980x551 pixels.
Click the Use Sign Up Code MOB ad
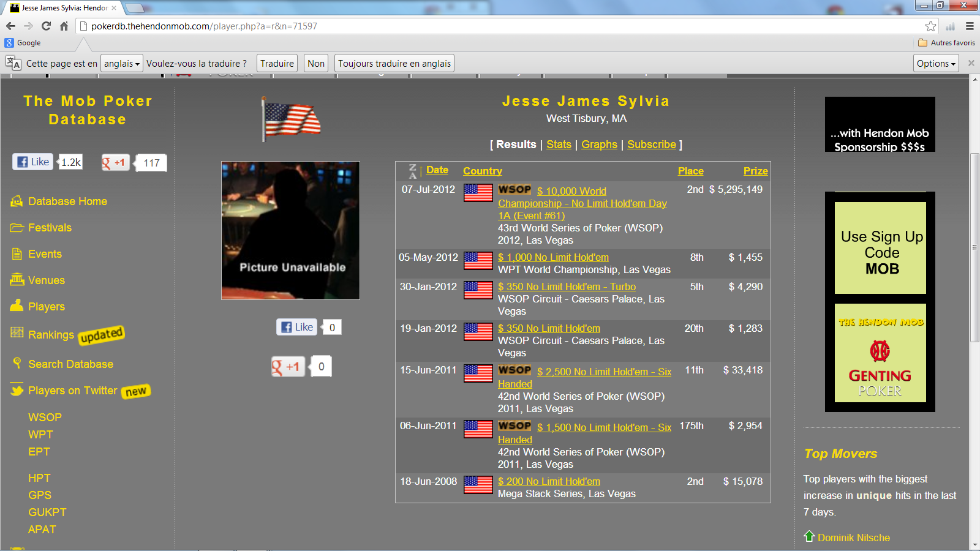880,248
